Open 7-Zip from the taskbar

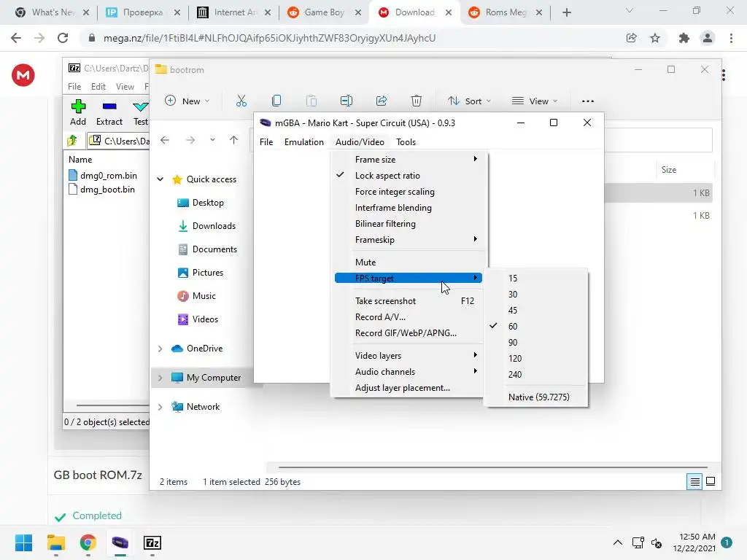pyautogui.click(x=152, y=542)
